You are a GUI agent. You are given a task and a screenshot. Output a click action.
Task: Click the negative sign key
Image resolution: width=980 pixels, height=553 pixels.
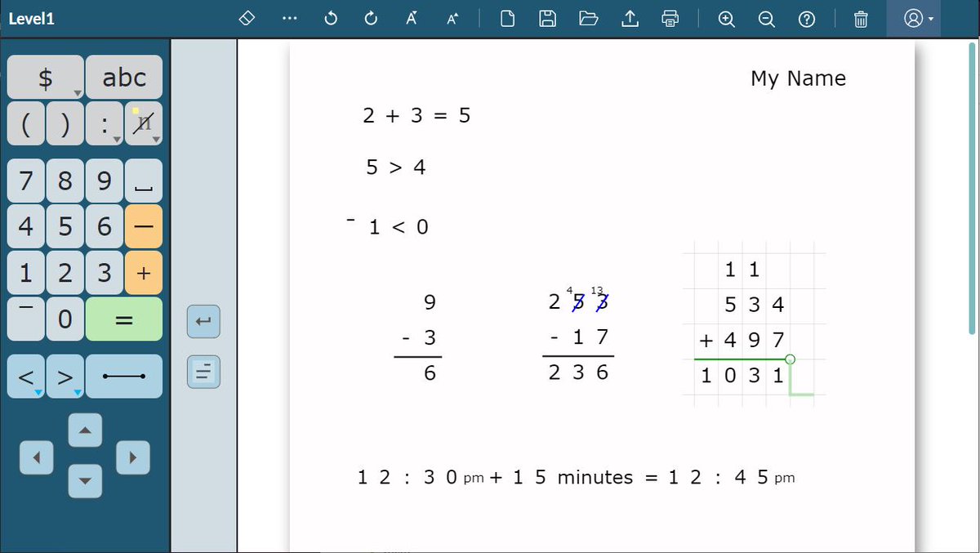(x=26, y=319)
